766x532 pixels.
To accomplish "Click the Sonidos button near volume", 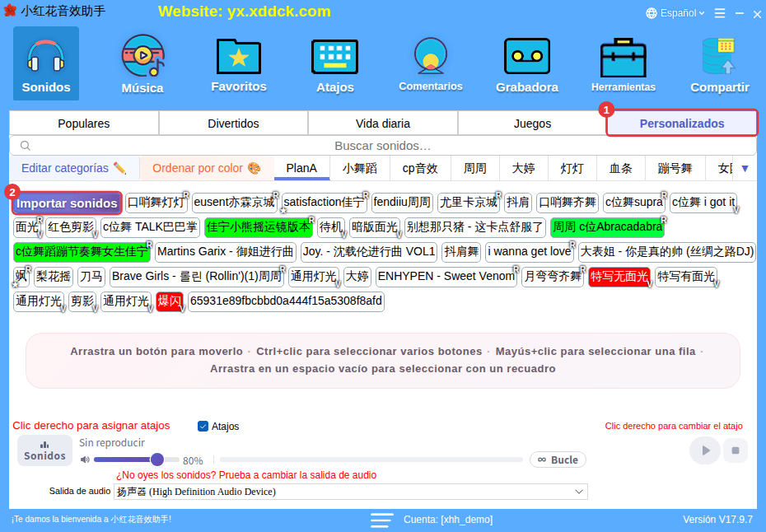I will click(45, 450).
